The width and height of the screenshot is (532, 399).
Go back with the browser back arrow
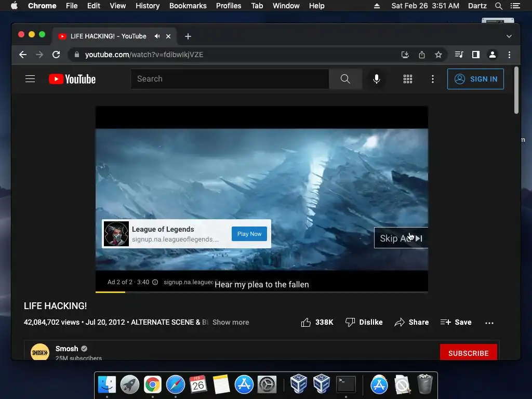point(23,55)
